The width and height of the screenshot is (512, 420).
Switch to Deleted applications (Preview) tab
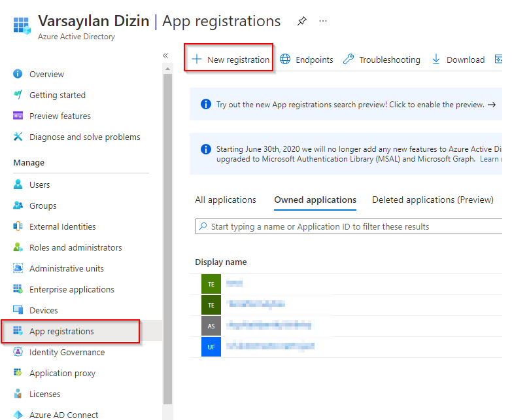point(433,200)
